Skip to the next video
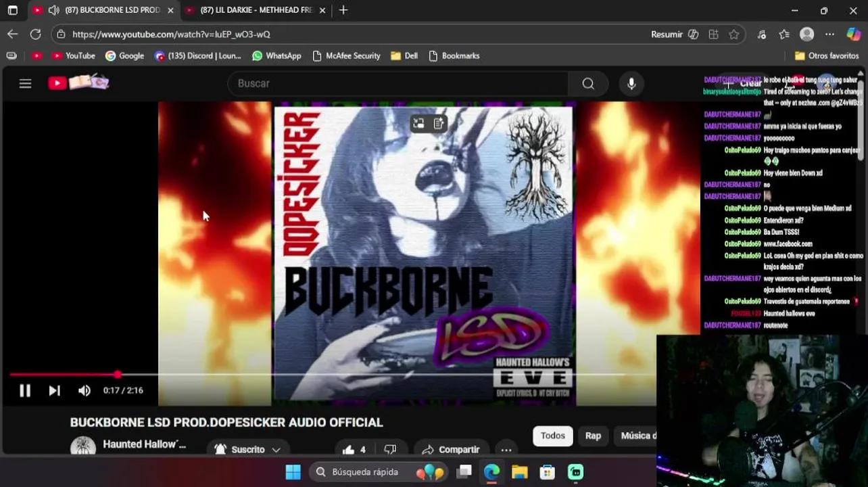This screenshot has height=487, width=868. (55, 390)
